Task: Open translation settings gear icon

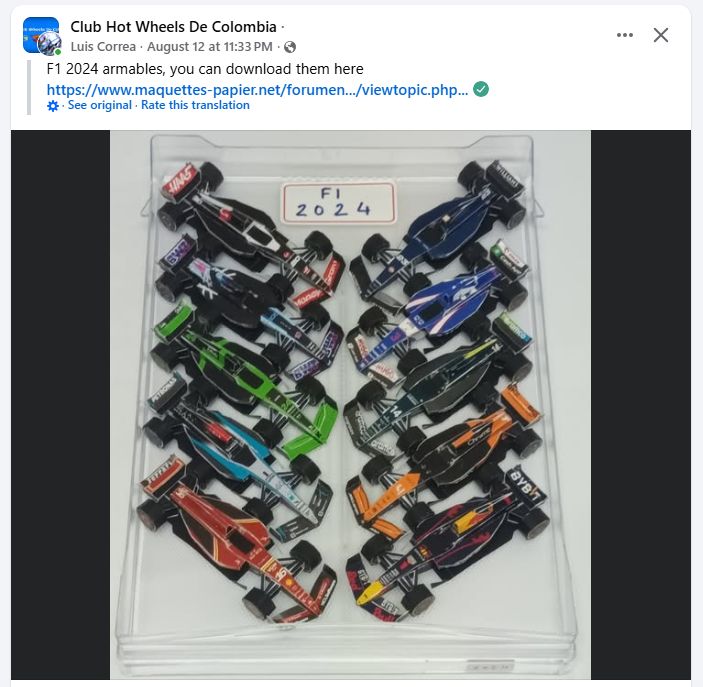Action: pyautogui.click(x=53, y=106)
